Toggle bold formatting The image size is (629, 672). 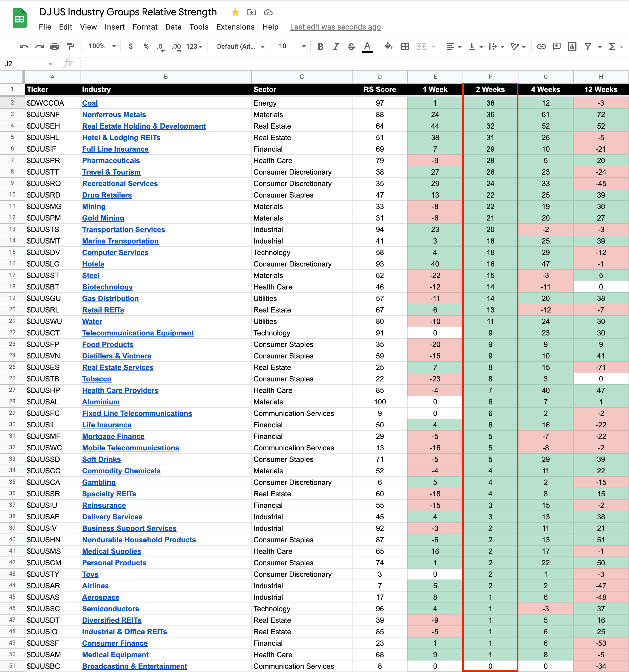pos(320,47)
